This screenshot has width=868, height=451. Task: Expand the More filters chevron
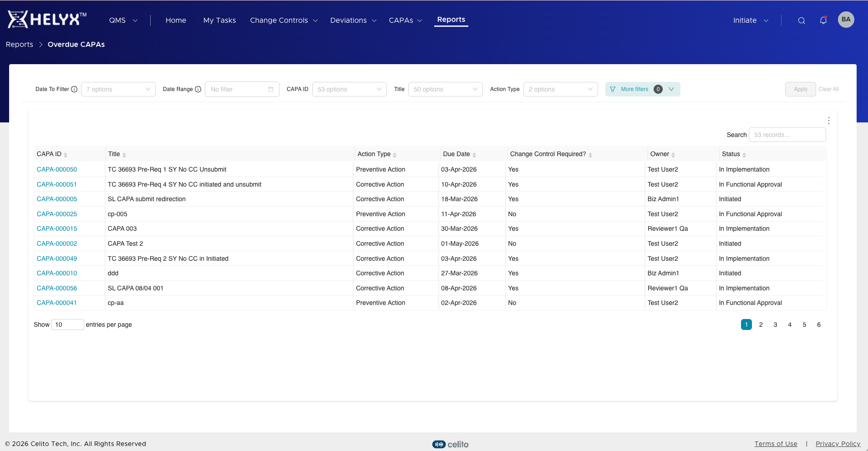[671, 89]
